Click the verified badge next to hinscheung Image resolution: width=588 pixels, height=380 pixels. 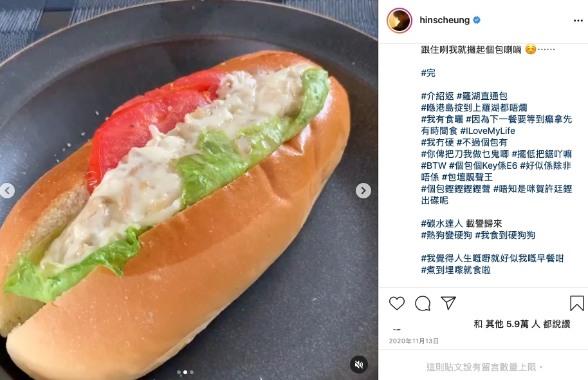[x=477, y=20]
